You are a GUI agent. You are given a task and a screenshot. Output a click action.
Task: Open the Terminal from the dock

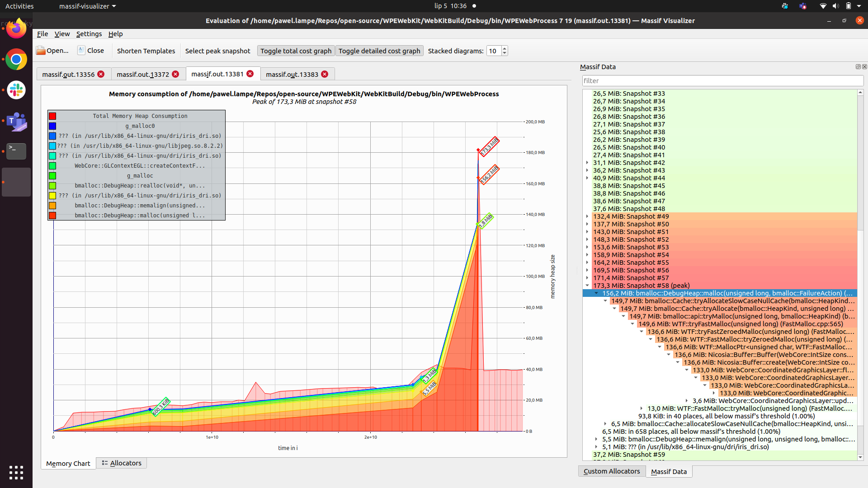[x=16, y=151]
